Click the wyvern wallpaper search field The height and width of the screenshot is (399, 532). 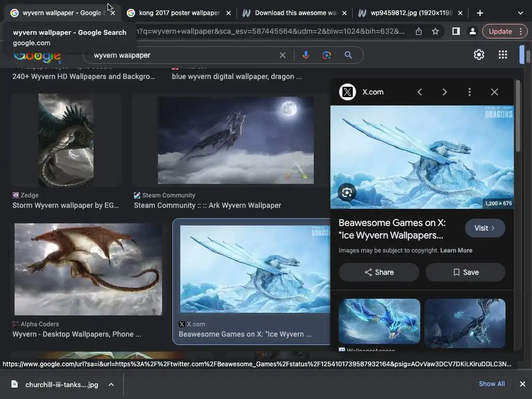(x=183, y=55)
